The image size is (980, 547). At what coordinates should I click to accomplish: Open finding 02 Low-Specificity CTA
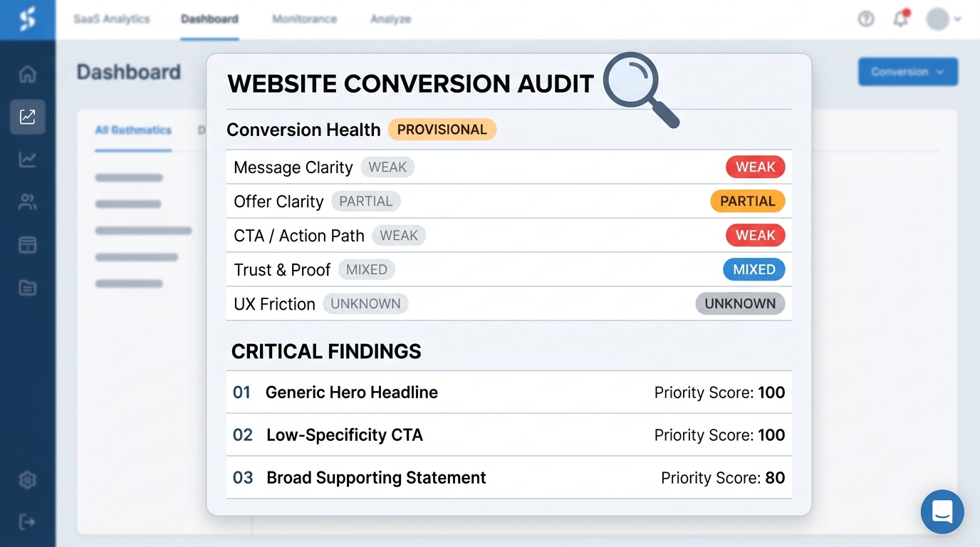pos(509,435)
